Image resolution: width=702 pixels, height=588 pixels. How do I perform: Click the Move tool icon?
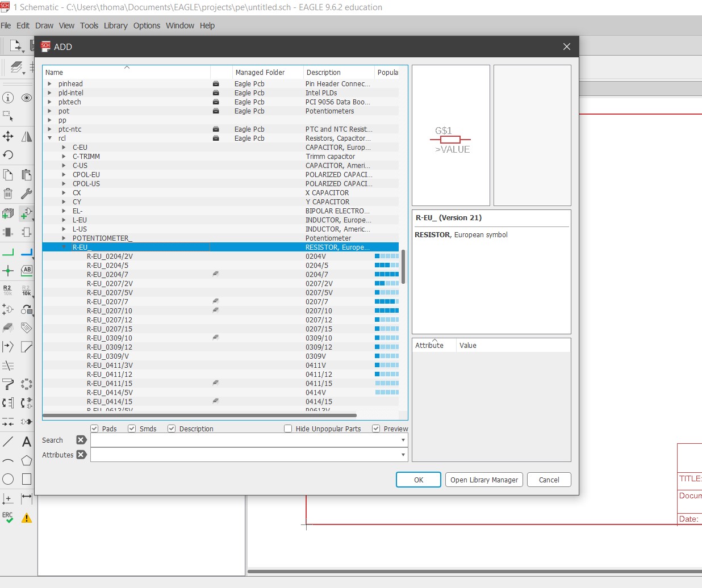tap(8, 136)
